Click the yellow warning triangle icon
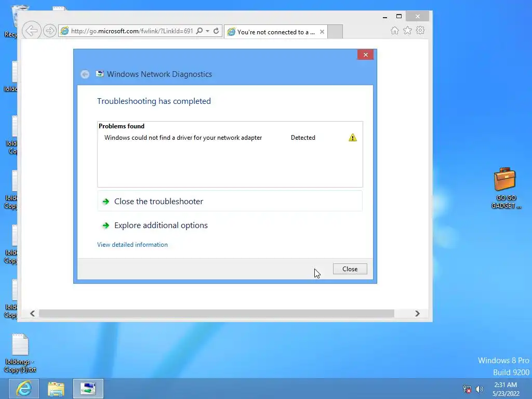This screenshot has height=399, width=532. pos(353,137)
